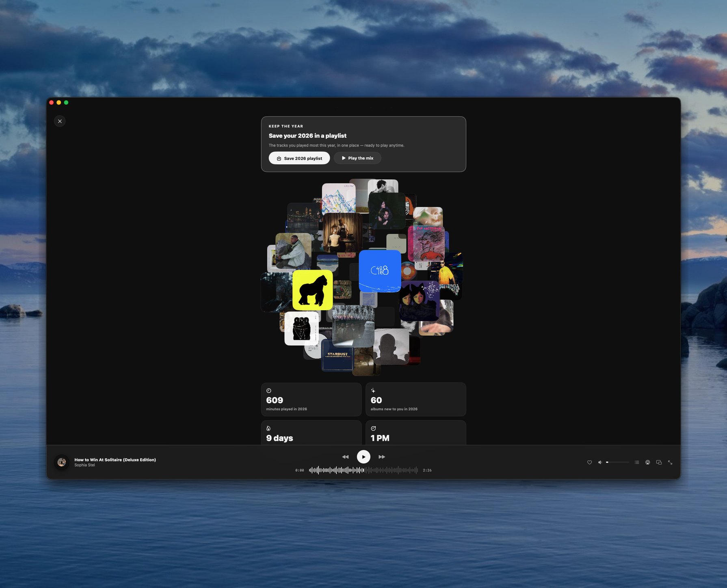727x588 pixels.
Task: Maximize the window with the green button
Action: pyautogui.click(x=66, y=103)
